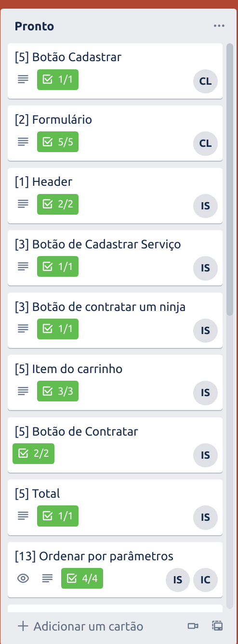This screenshot has width=238, height=644.
Task: Click the CL member avatar on Formulário card
Action: point(205,143)
